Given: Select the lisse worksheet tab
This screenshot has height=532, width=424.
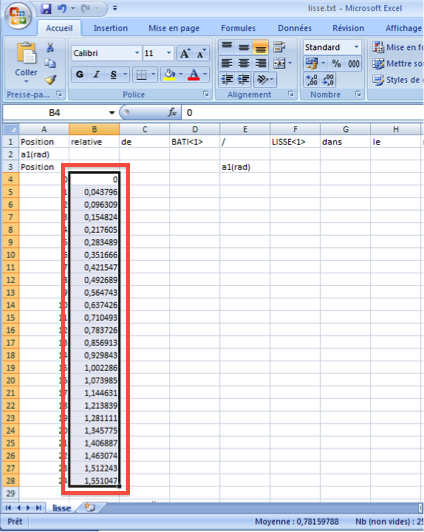Looking at the screenshot, I should 62,508.
